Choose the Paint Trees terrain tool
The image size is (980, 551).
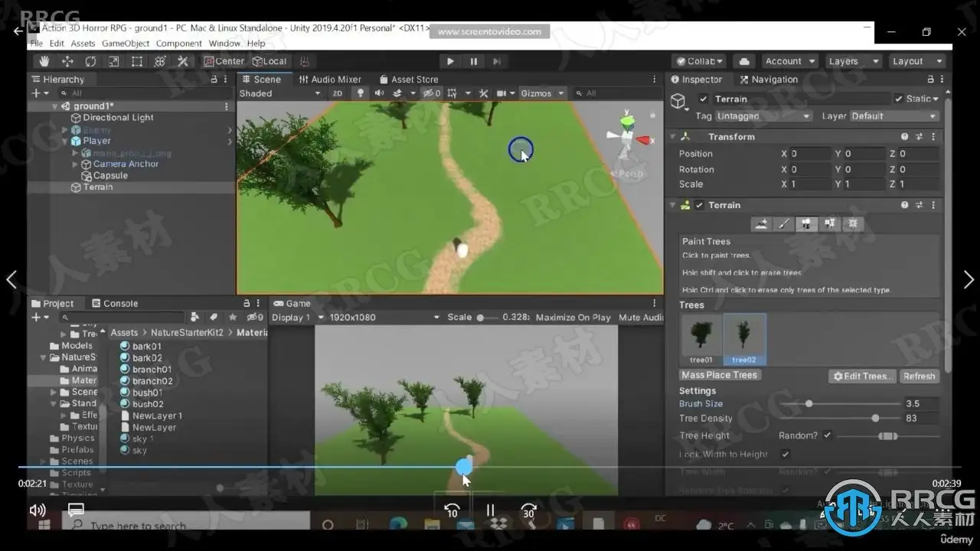tap(806, 223)
